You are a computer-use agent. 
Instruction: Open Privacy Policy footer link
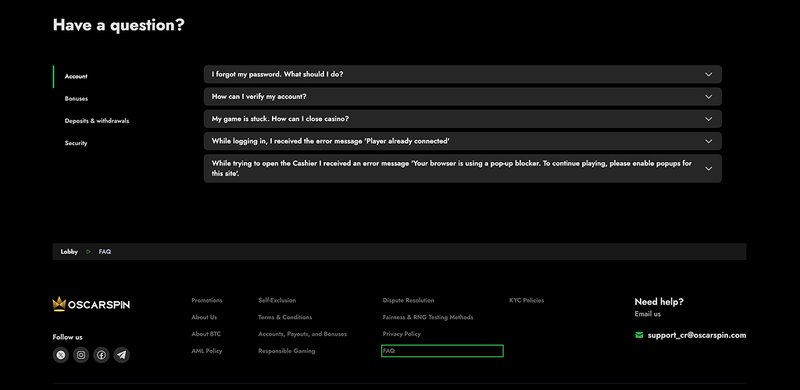click(402, 334)
